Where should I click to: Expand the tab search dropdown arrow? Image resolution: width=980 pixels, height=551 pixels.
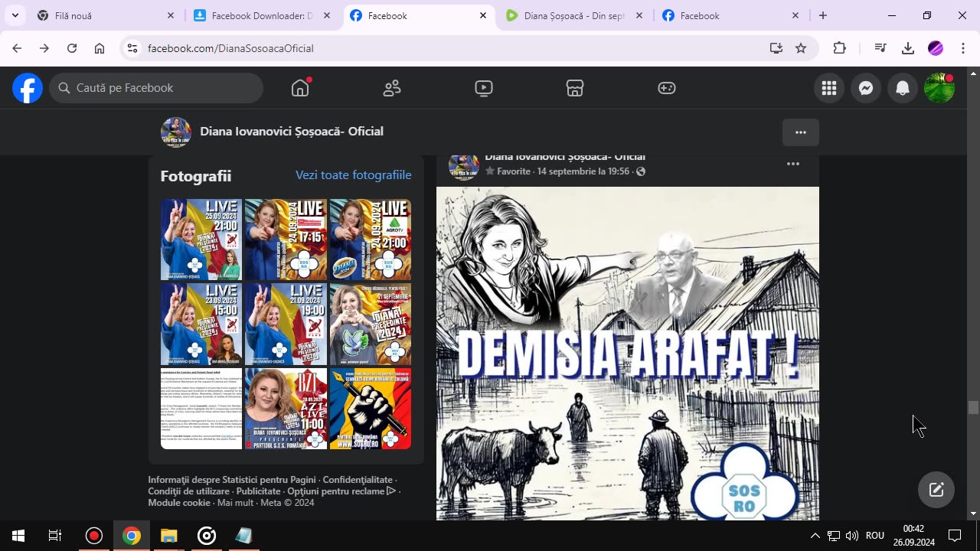coord(15,15)
